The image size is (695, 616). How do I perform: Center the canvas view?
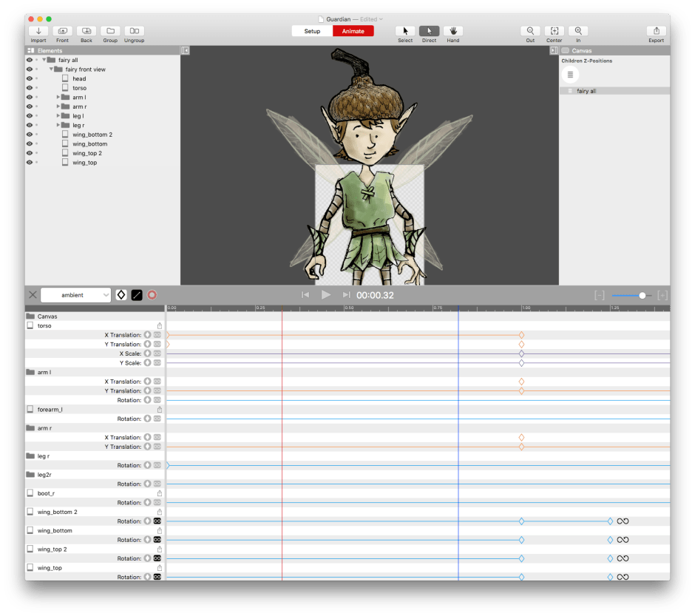(x=554, y=31)
